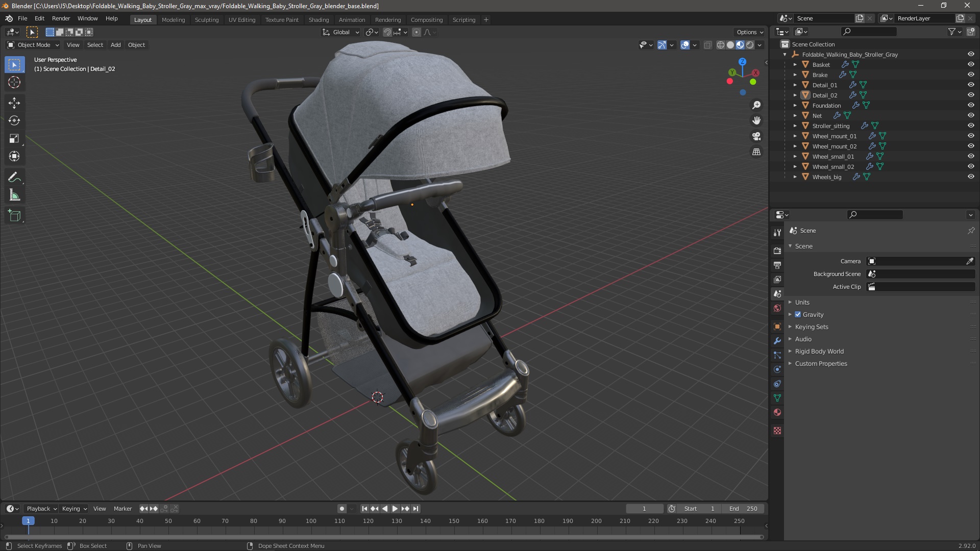
Task: Open World properties tab icon
Action: (x=777, y=308)
